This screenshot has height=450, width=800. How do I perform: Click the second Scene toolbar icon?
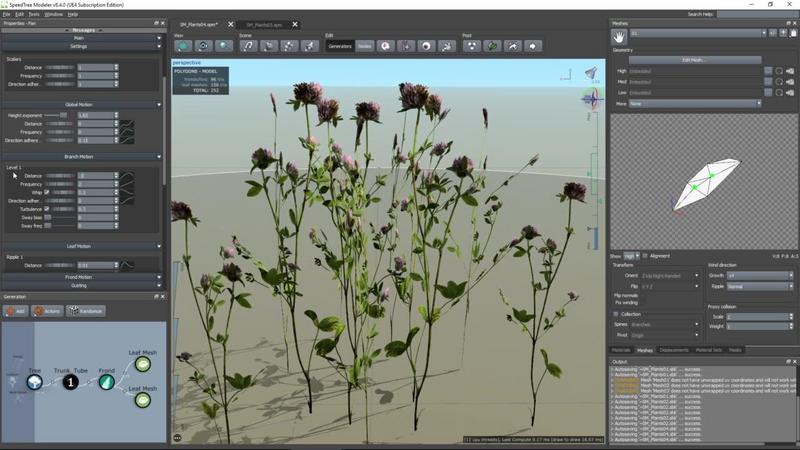[x=269, y=46]
